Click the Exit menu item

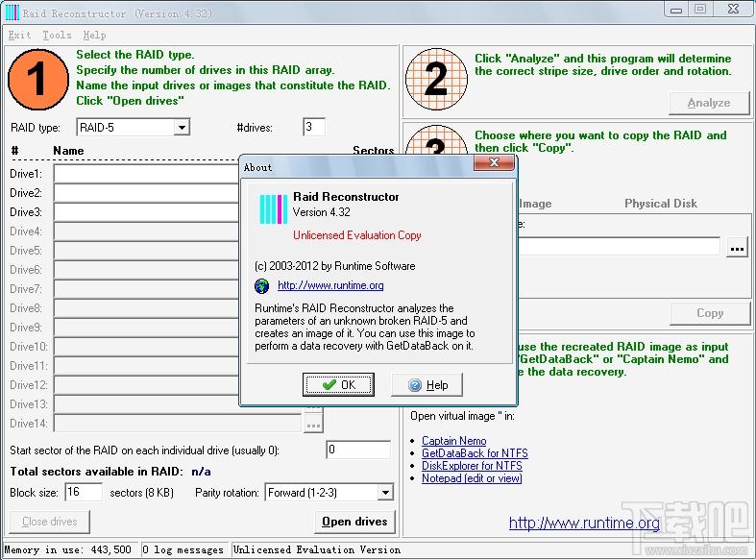click(x=19, y=35)
